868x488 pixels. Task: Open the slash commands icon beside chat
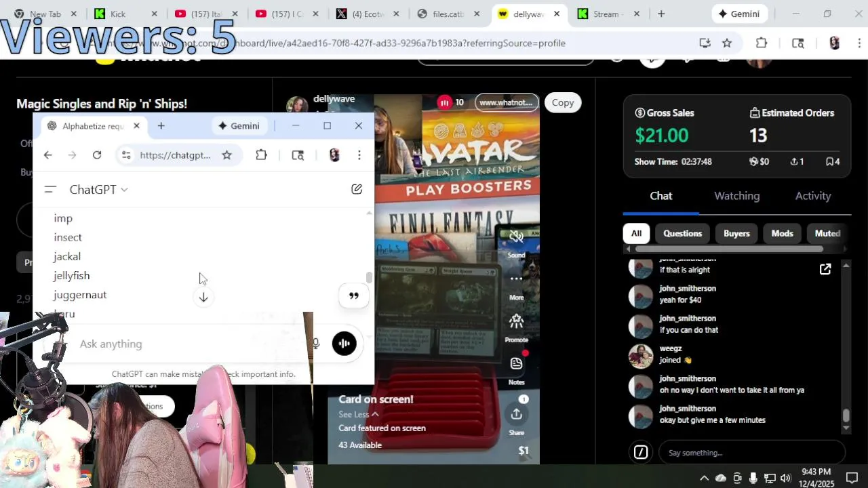[641, 452]
